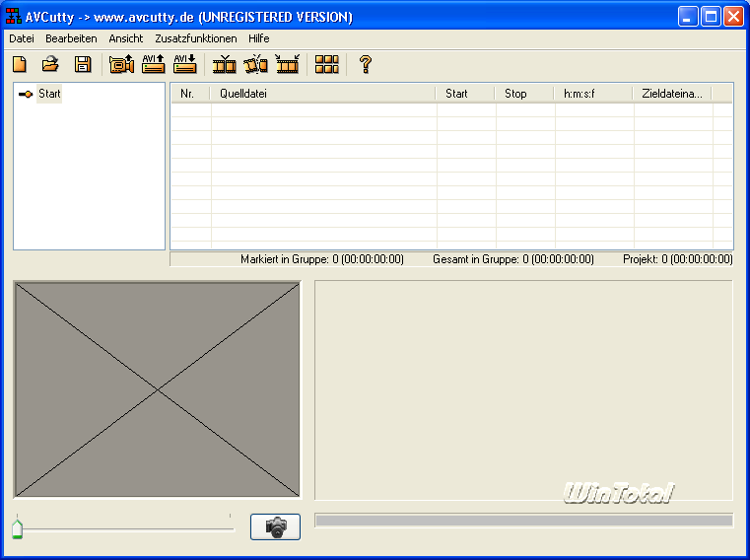Click the green slider thumb under the preview
The image size is (750, 560).
point(17,528)
